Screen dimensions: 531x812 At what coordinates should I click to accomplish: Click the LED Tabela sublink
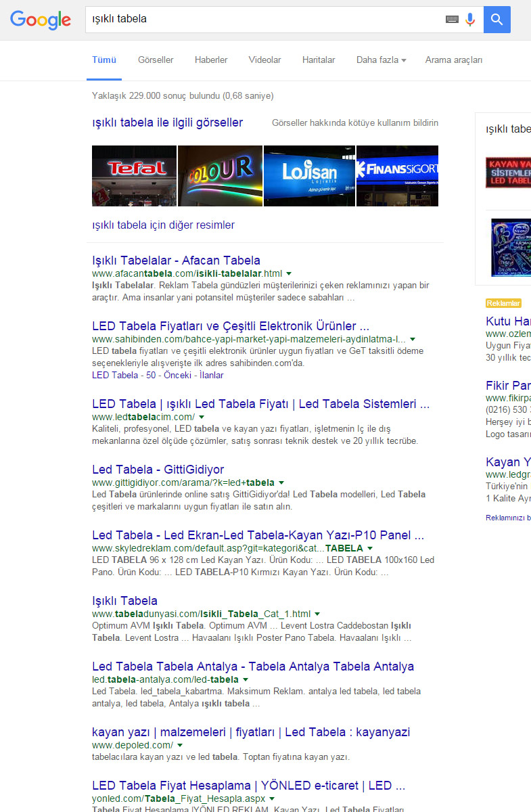(115, 375)
